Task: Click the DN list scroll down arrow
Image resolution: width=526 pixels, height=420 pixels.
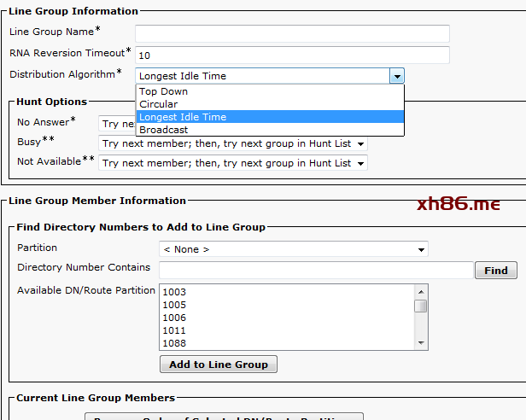Action: click(420, 342)
